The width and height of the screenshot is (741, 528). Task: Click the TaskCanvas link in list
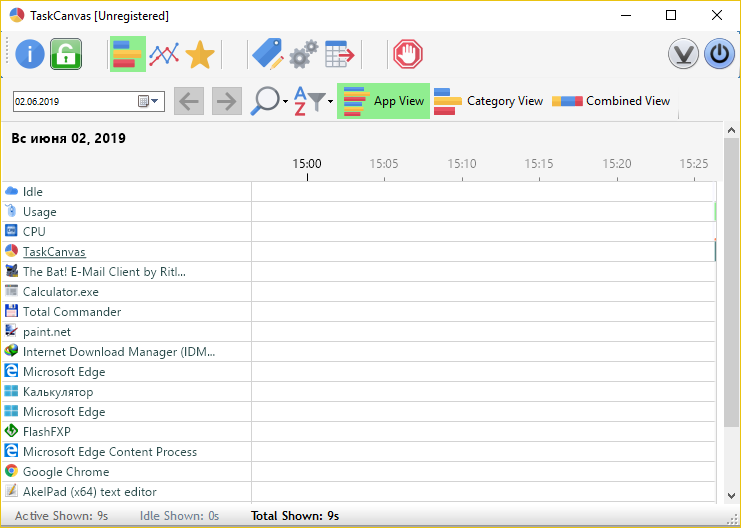(x=54, y=252)
